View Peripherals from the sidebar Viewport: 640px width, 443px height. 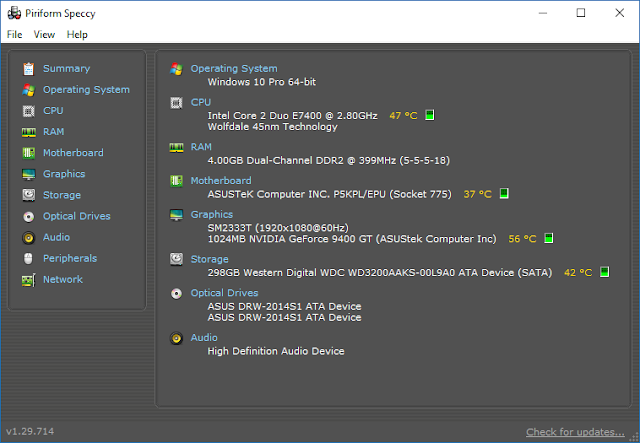click(70, 258)
